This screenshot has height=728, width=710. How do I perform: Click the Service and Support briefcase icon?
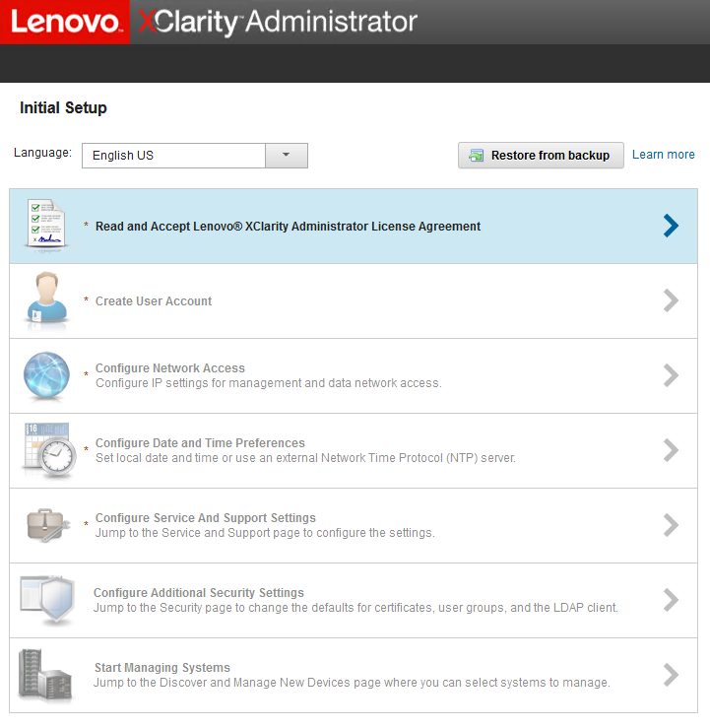coord(48,525)
